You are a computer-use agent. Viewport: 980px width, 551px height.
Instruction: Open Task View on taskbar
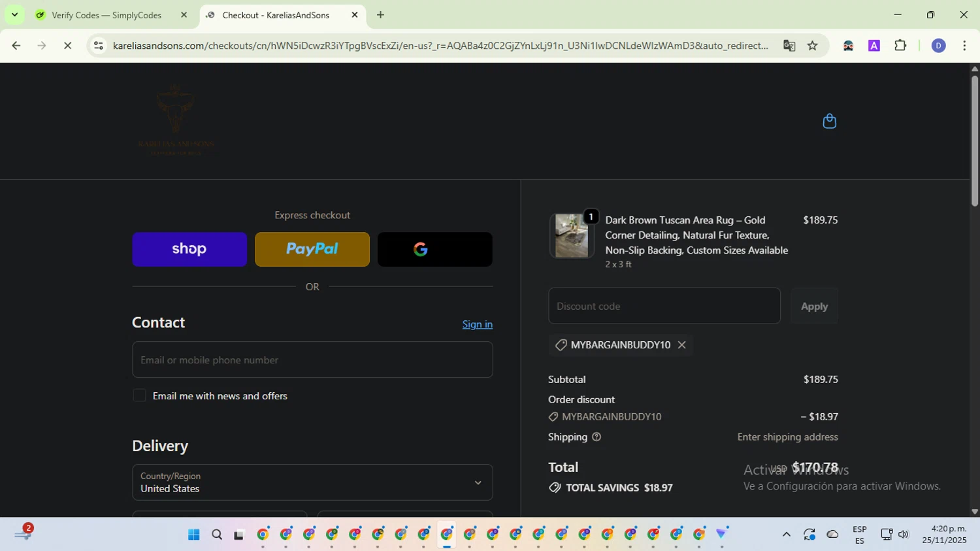click(x=239, y=535)
